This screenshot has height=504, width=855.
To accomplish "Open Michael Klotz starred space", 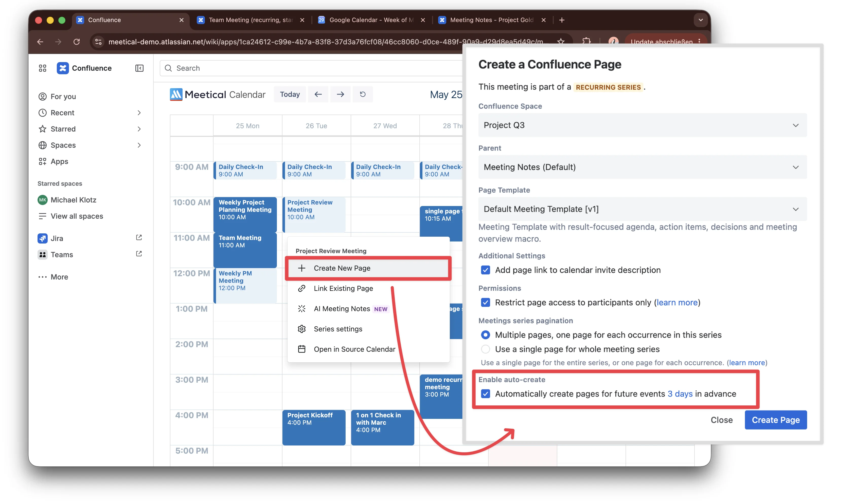I will (67, 200).
